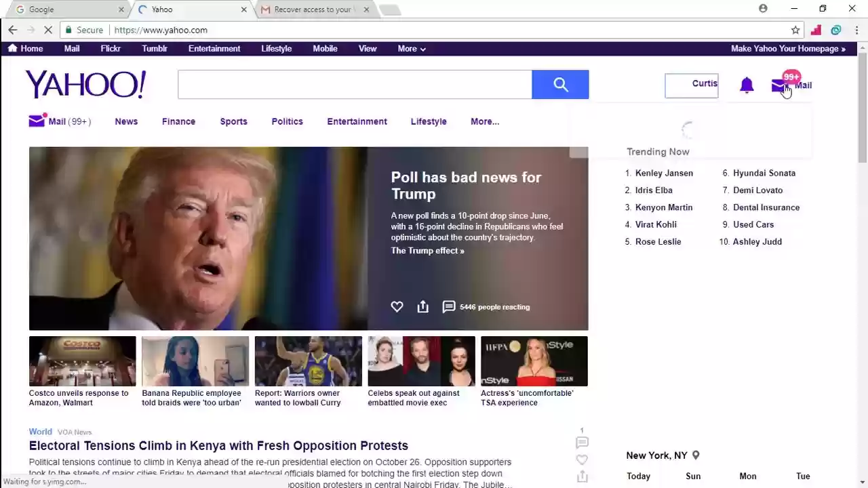Like the Trump poll story with heart icon
This screenshot has height=488, width=868.
(397, 307)
